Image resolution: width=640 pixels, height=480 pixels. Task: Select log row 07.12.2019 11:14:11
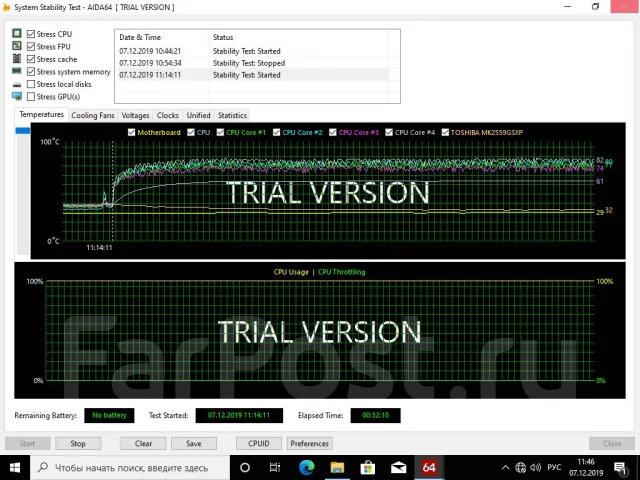tap(251, 75)
